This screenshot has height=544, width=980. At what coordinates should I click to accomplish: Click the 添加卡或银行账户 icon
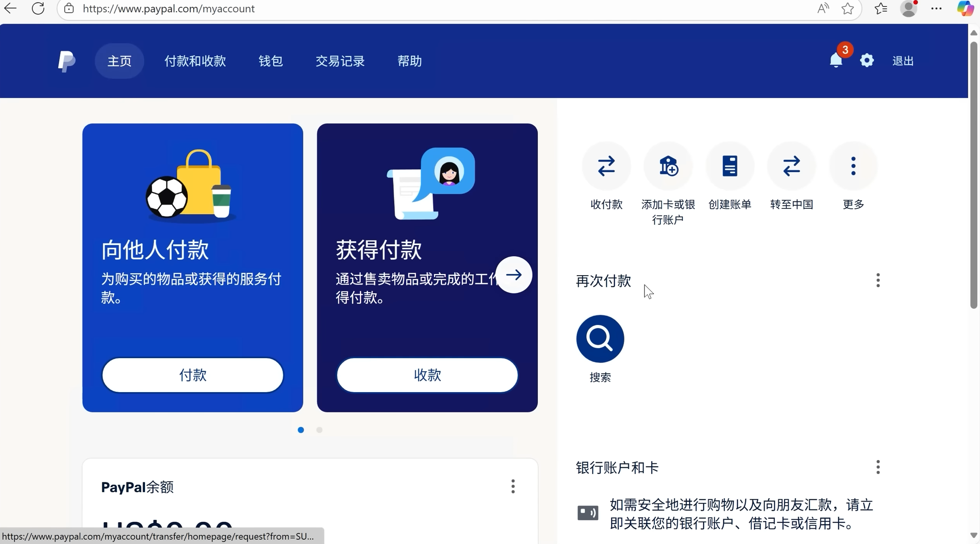click(668, 166)
